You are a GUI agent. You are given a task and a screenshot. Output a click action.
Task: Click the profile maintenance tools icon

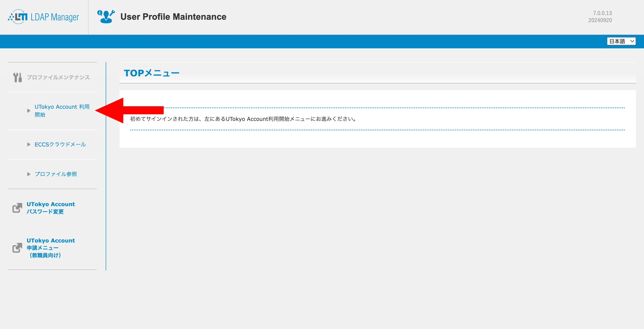[18, 77]
